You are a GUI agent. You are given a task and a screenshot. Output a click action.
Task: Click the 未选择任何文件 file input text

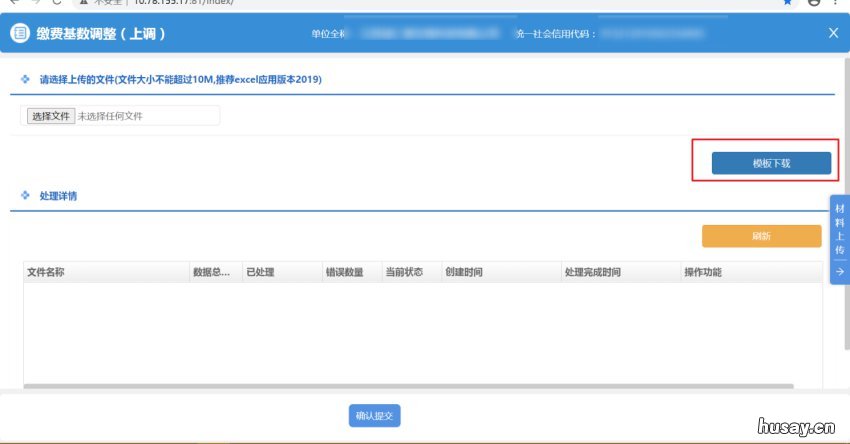click(110, 116)
